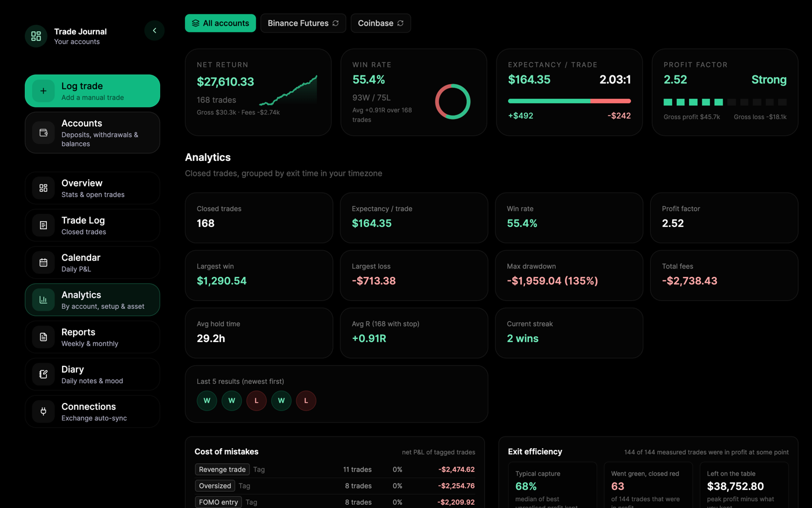
Task: Click the profit factor segment meter
Action: (x=725, y=102)
